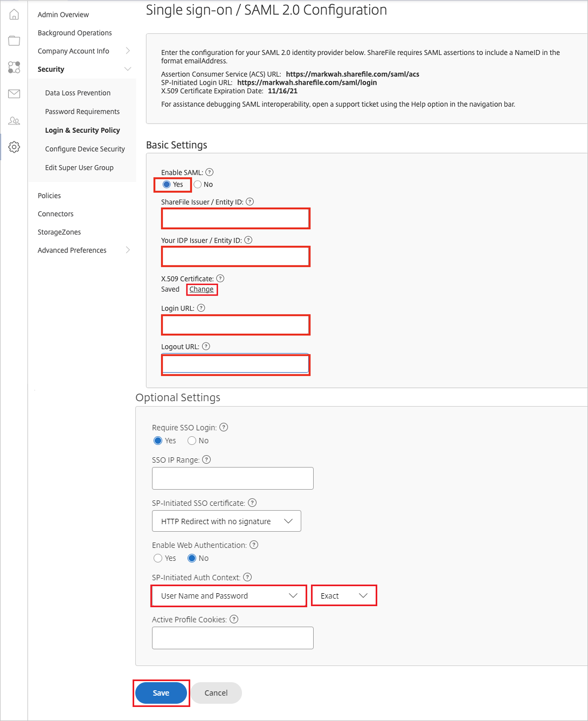
Task: Go to Configure Device Security
Action: click(x=85, y=149)
